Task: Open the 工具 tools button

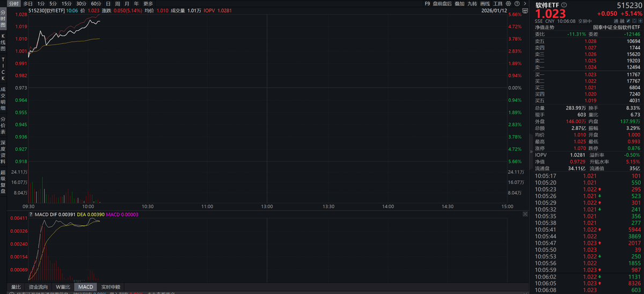Action: [498, 3]
